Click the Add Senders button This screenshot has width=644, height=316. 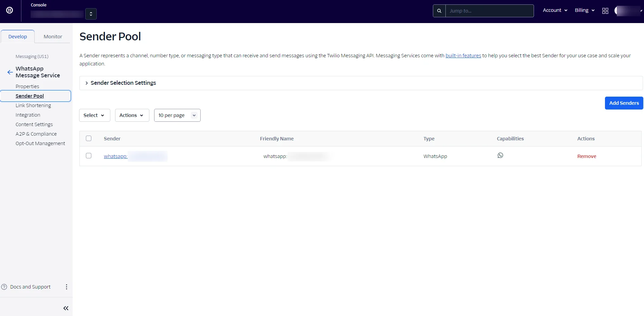click(624, 103)
